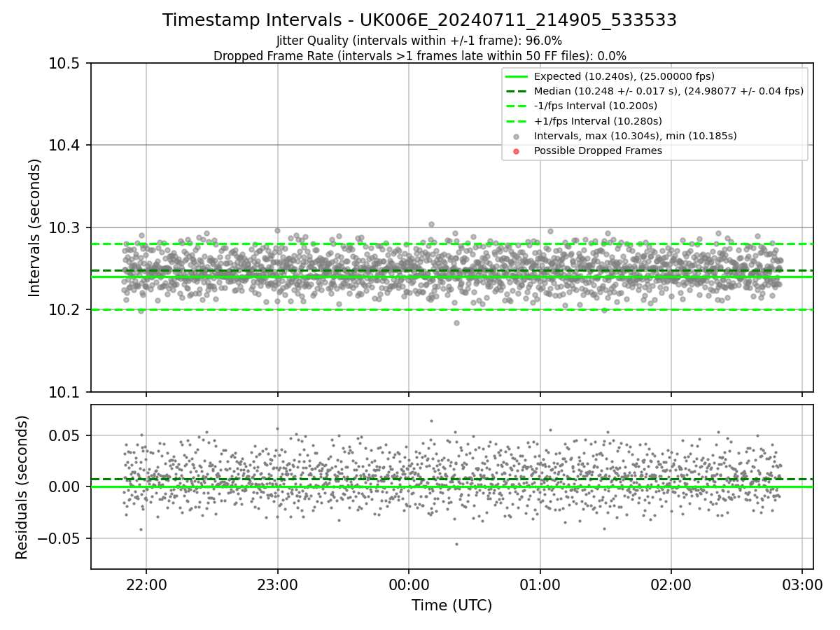Screen dimensions: 840x630
Task: Click the lowest residual point near −0.055
Action: (x=456, y=544)
